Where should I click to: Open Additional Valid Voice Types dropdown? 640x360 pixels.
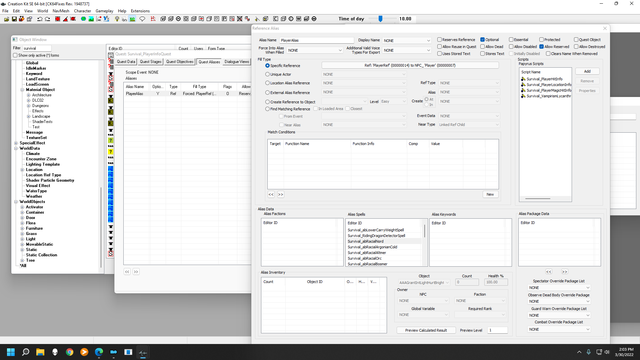point(407,50)
